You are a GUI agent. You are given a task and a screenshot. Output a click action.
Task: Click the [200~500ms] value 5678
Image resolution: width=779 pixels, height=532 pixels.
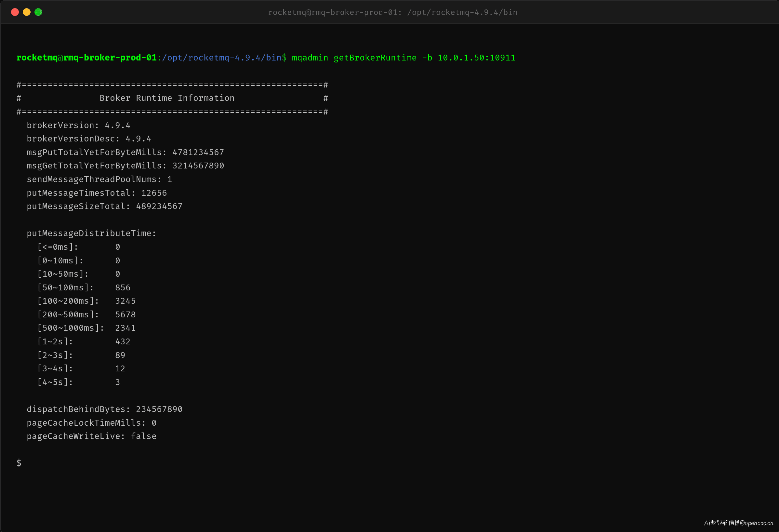(x=125, y=315)
